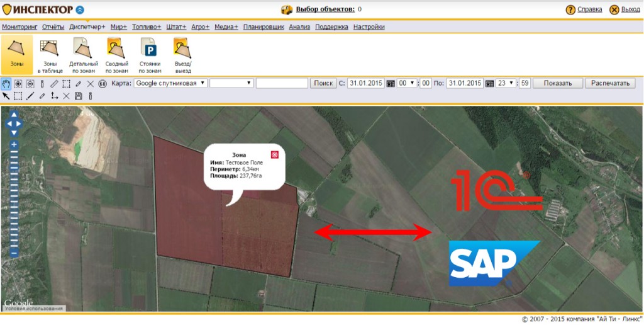
Task: Open the empty dropdown before search field
Action: (231, 83)
